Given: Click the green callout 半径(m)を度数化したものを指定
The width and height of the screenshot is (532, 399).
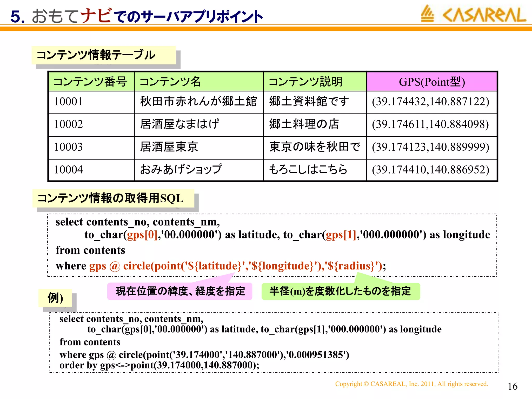Looking at the screenshot, I should tap(340, 291).
